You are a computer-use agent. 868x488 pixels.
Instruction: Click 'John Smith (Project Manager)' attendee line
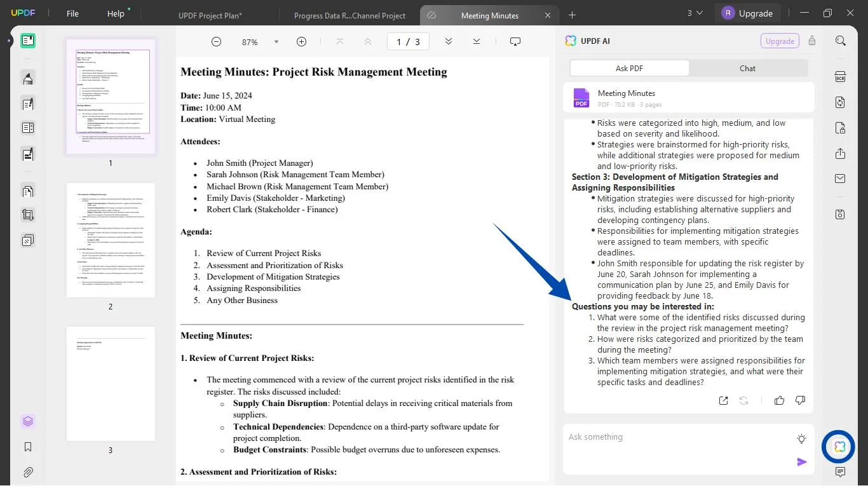(x=260, y=163)
